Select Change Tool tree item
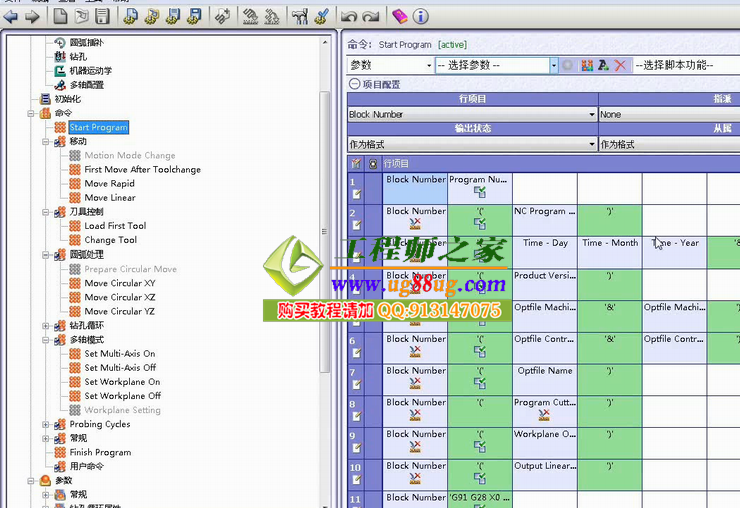This screenshot has height=508, width=740. (110, 240)
